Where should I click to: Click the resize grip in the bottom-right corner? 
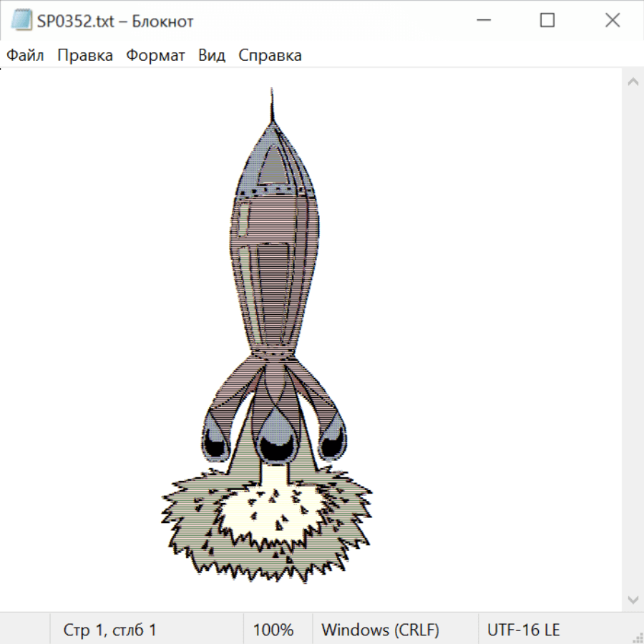[x=638, y=638]
